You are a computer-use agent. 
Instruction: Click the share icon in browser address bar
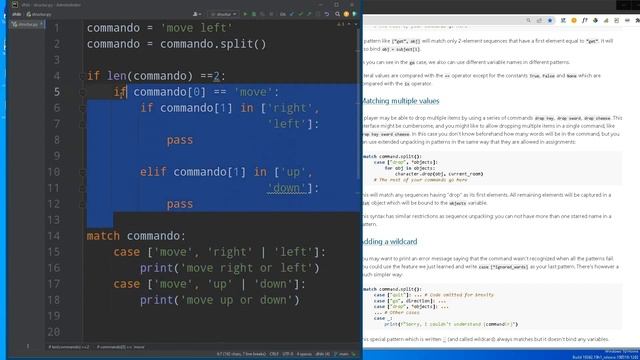[x=539, y=20]
